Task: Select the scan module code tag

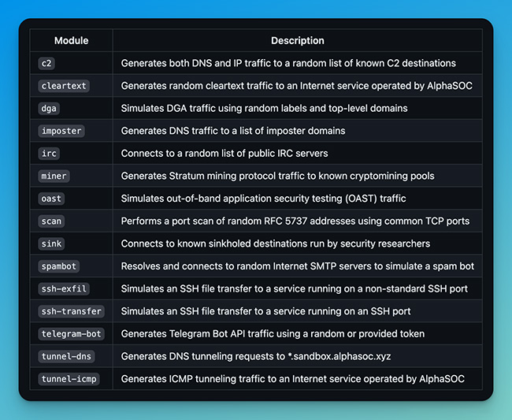Action: pos(52,221)
